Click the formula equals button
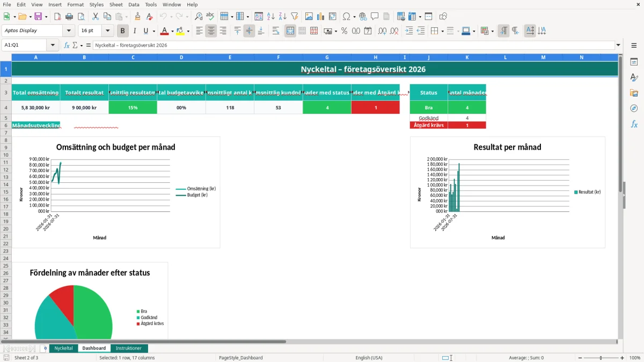644x362 pixels. tap(89, 45)
